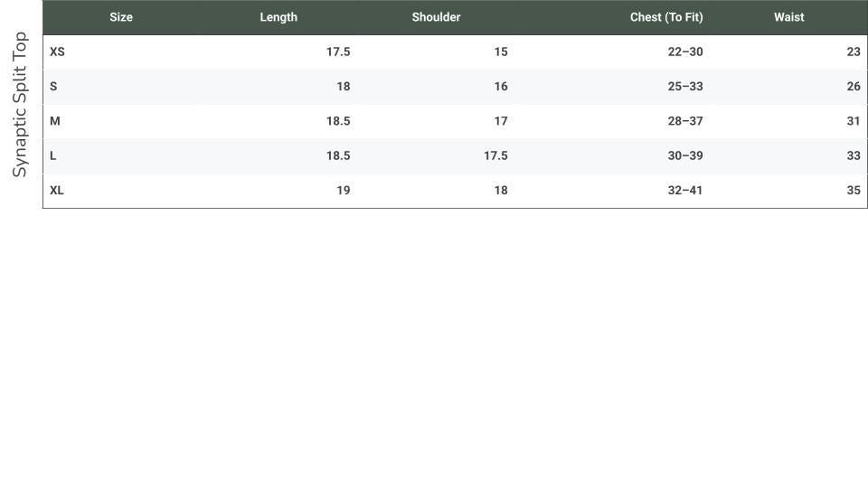Click the Length column header

278,17
